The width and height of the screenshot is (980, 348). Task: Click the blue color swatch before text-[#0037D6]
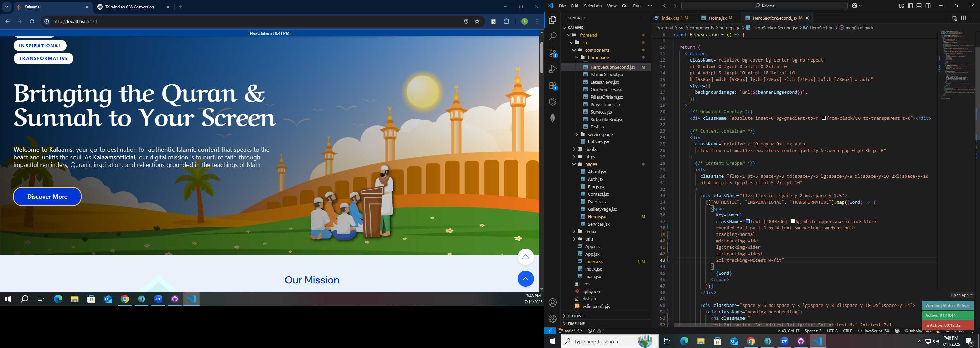(x=748, y=221)
